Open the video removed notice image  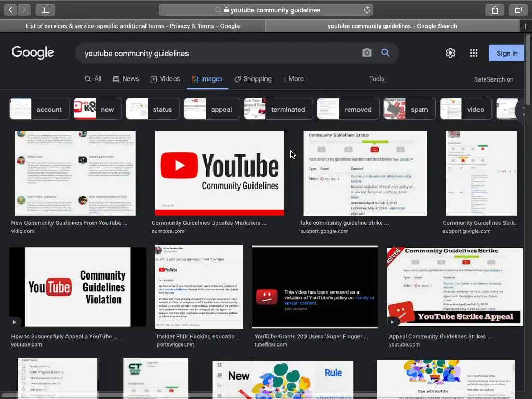pos(315,287)
